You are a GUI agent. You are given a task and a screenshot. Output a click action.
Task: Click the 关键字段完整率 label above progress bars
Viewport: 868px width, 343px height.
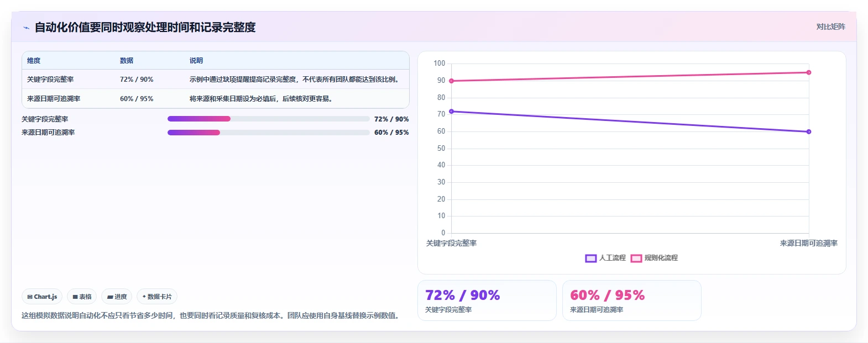pos(45,119)
